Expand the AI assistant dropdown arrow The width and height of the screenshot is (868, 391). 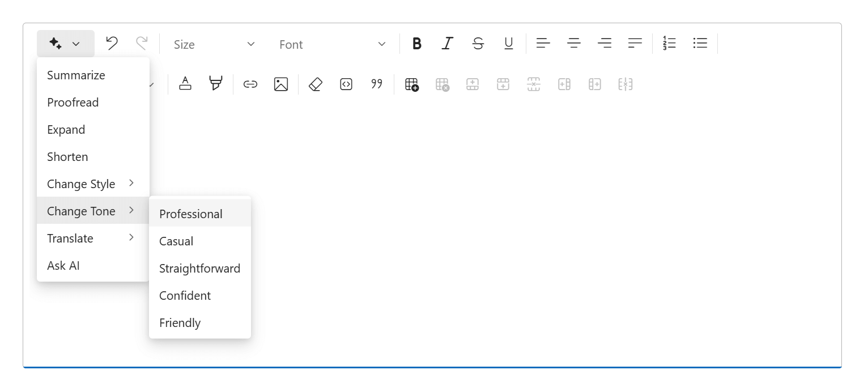pyautogui.click(x=76, y=43)
